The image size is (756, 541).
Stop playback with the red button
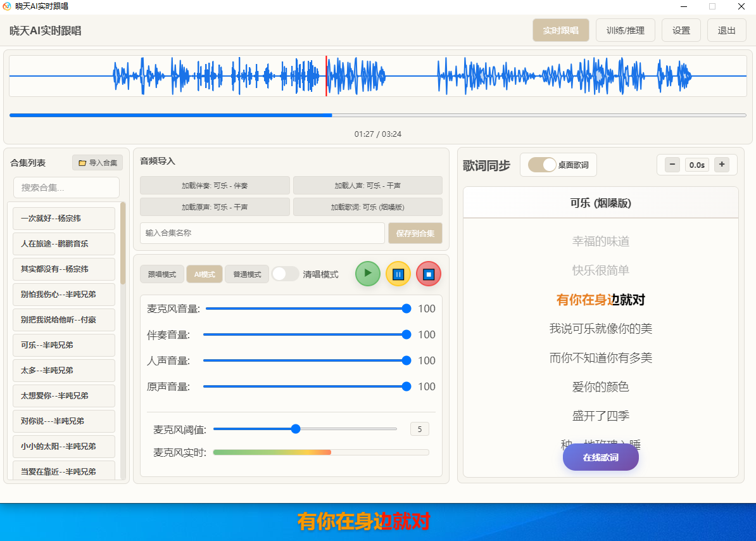[429, 274]
